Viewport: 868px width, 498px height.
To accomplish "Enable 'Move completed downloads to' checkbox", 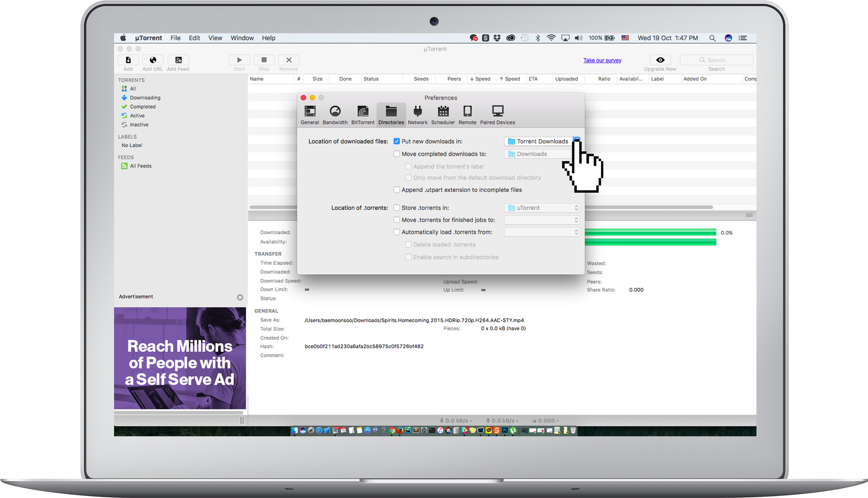I will click(396, 154).
